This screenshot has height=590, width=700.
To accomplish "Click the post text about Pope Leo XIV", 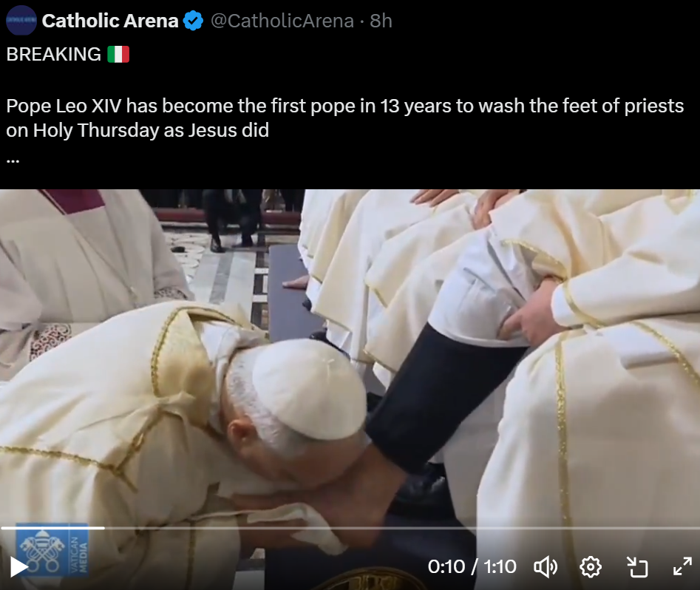I will 344,118.
